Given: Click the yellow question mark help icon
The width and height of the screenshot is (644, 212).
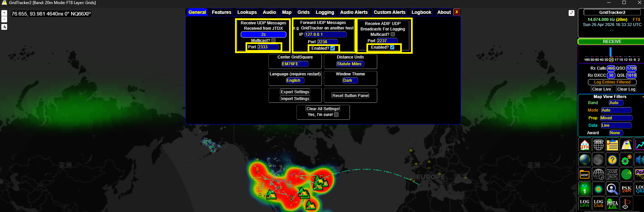Looking at the screenshot, I should pos(612,160).
